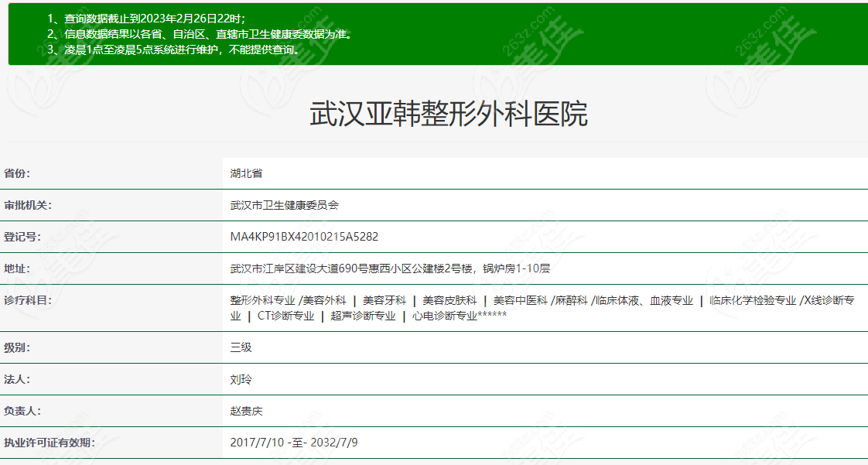The image size is (868, 465).
Task: Click the 诊疗科目 label
Action: tap(28, 301)
